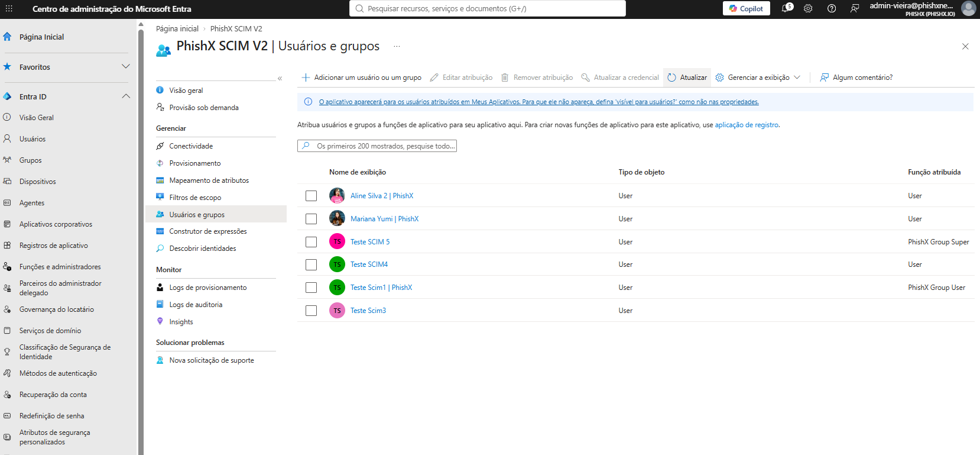This screenshot has width=980, height=455.
Task: Check the box for Teste Scim1
Action: [x=311, y=288]
